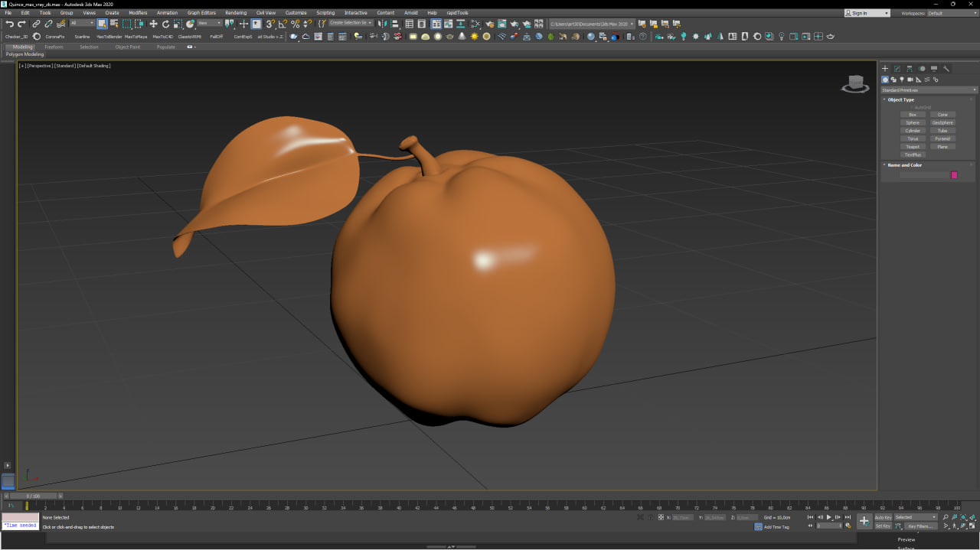Click the ViewCube in the viewport
This screenshot has width=980, height=550.
855,84
